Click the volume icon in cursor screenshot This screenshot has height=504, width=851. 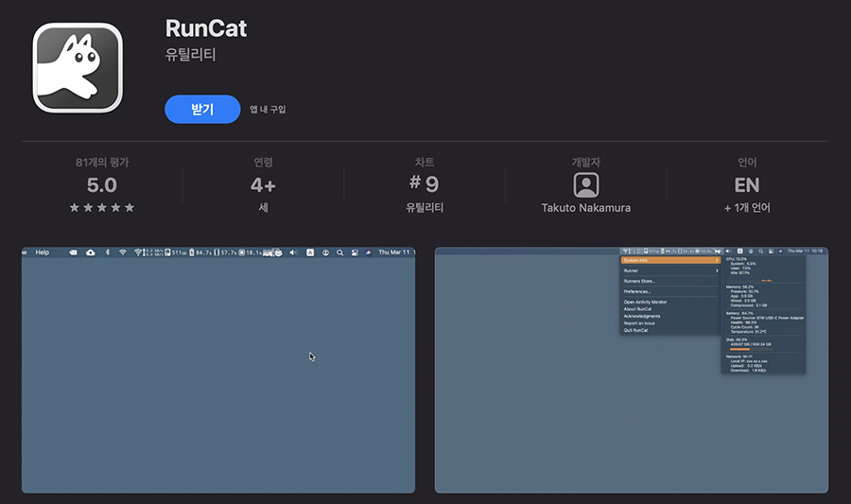click(294, 252)
